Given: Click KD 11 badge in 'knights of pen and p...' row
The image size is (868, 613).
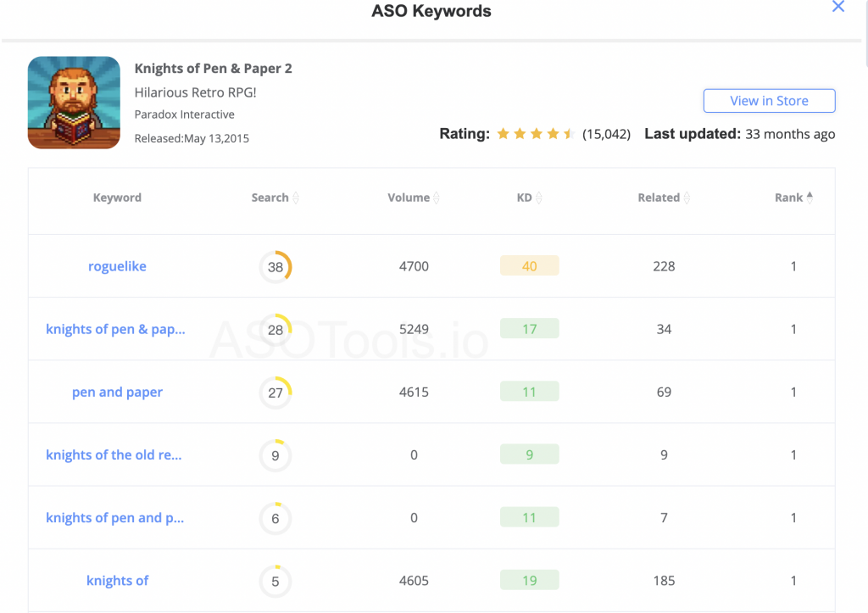Looking at the screenshot, I should pyautogui.click(x=529, y=517).
